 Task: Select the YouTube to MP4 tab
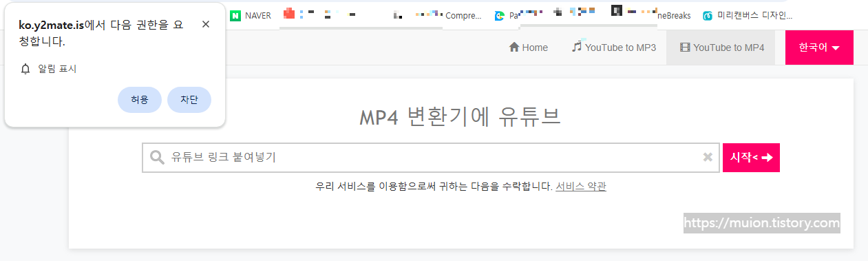[721, 48]
